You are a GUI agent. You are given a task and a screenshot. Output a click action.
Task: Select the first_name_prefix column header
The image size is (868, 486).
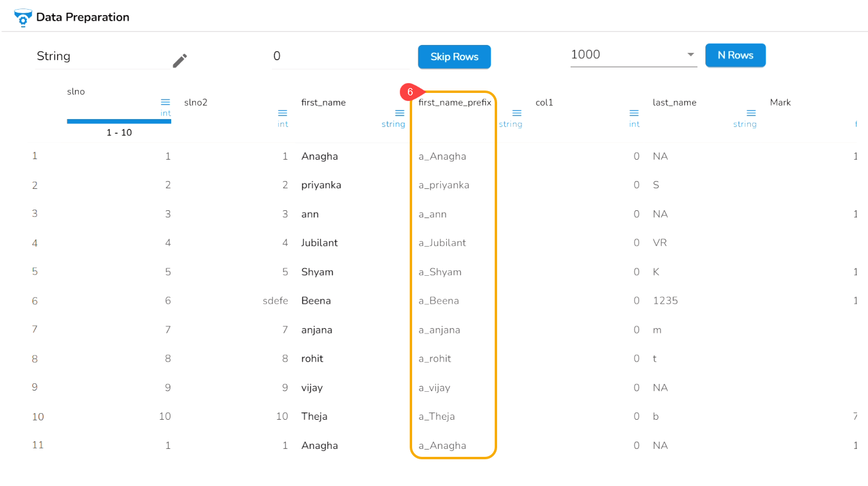[x=455, y=103]
